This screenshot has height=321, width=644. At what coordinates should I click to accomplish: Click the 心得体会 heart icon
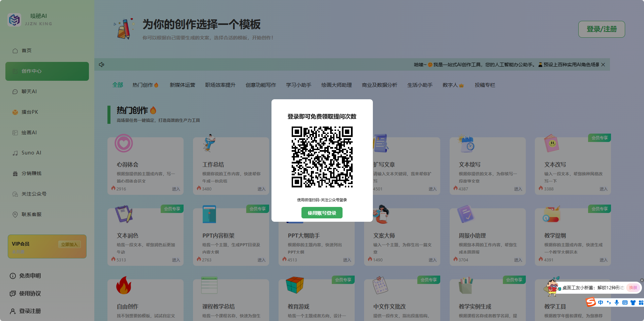pyautogui.click(x=124, y=143)
